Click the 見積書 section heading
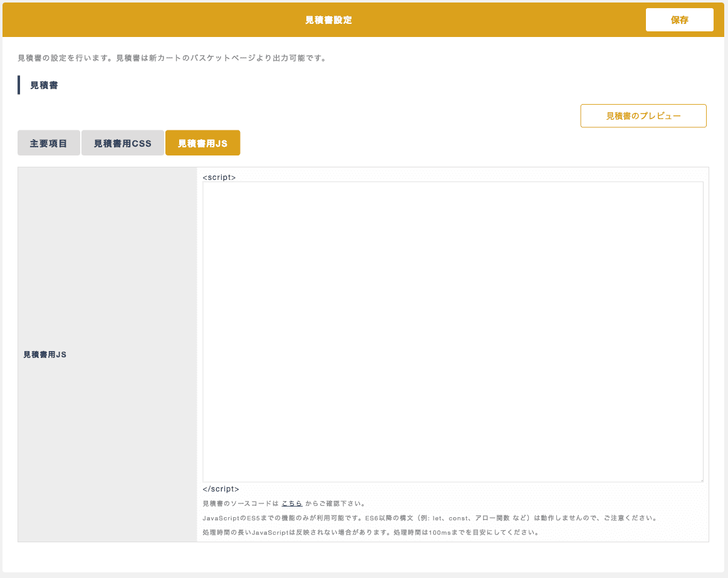This screenshot has height=578, width=728. (x=44, y=85)
